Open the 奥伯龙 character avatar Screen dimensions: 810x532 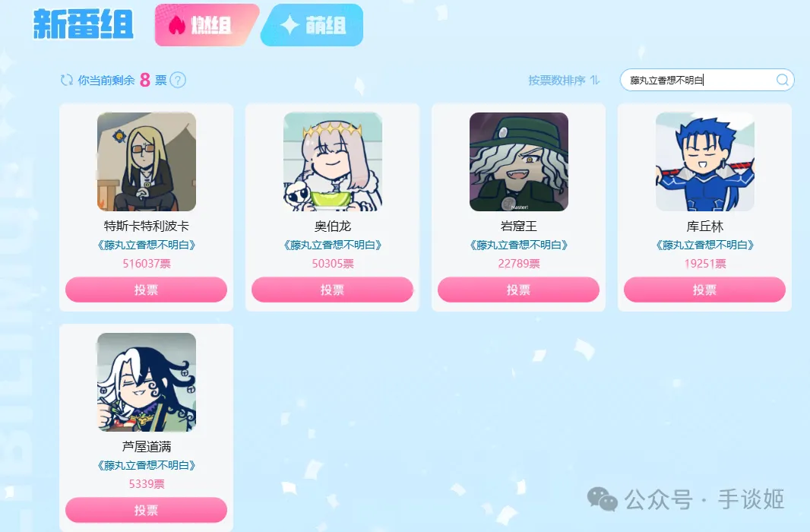tap(333, 162)
